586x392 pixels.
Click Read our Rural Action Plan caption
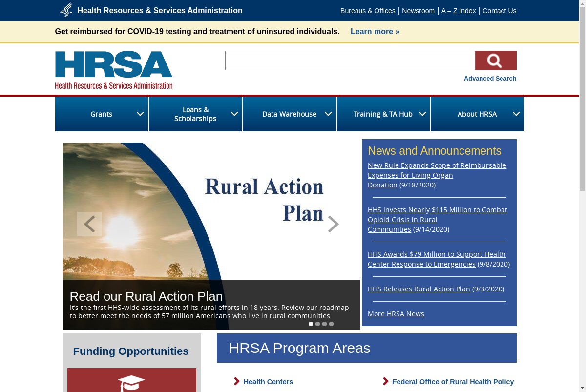(x=146, y=296)
